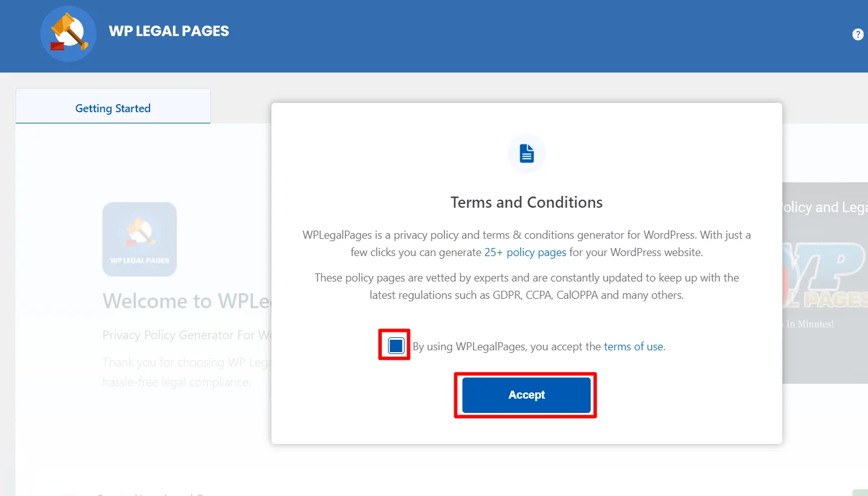Click the blue document icon in dialog
868x496 pixels.
[x=526, y=153]
